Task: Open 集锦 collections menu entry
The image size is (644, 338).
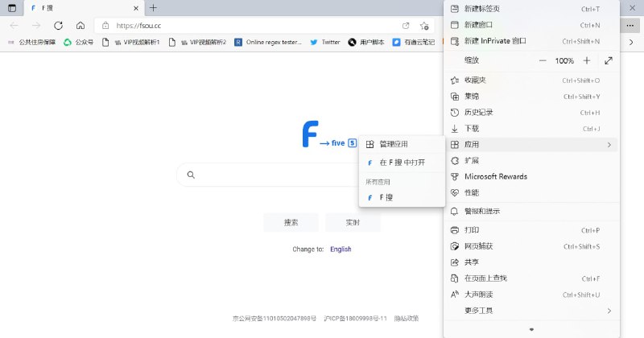Action: click(531, 96)
